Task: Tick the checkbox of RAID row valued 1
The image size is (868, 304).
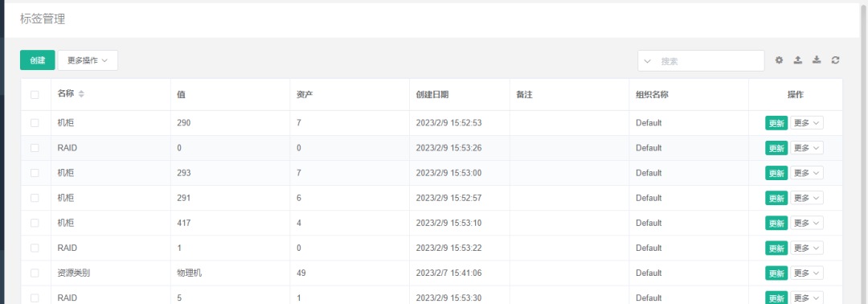Action: 35,248
